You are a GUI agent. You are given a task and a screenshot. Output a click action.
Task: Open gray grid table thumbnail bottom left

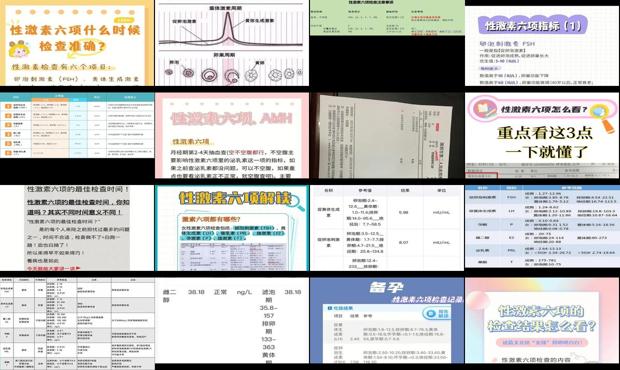point(77,324)
